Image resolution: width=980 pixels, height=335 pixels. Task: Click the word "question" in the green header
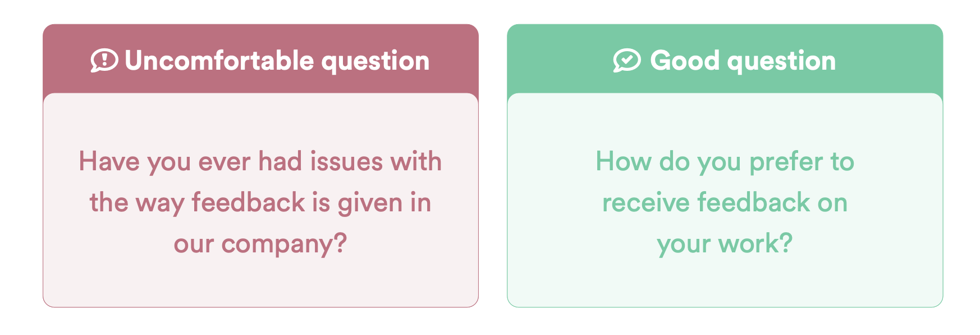tap(782, 61)
